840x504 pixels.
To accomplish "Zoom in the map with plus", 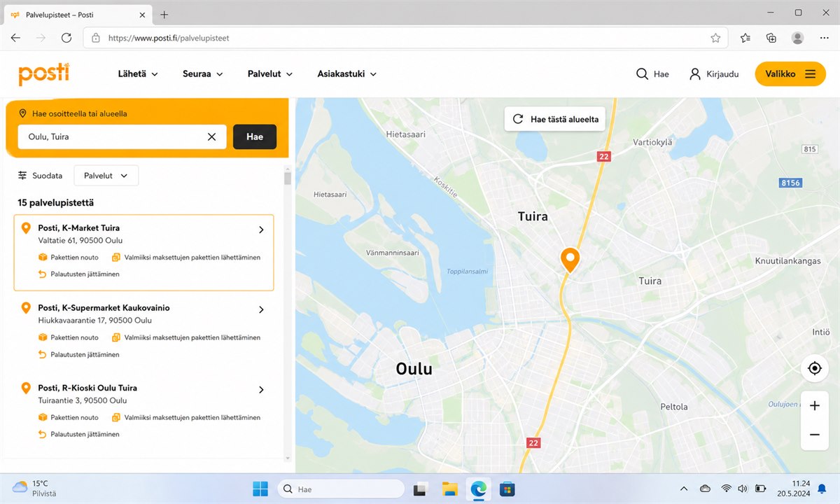I will point(814,406).
